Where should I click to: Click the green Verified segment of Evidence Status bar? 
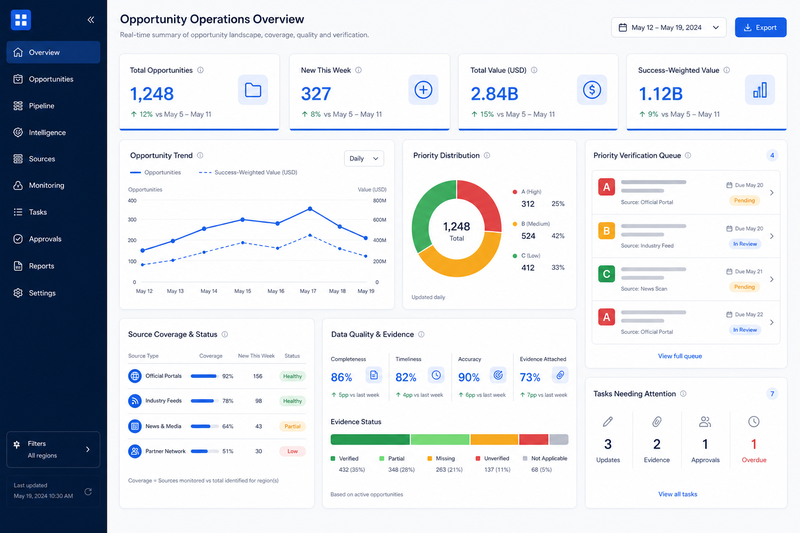(370, 440)
